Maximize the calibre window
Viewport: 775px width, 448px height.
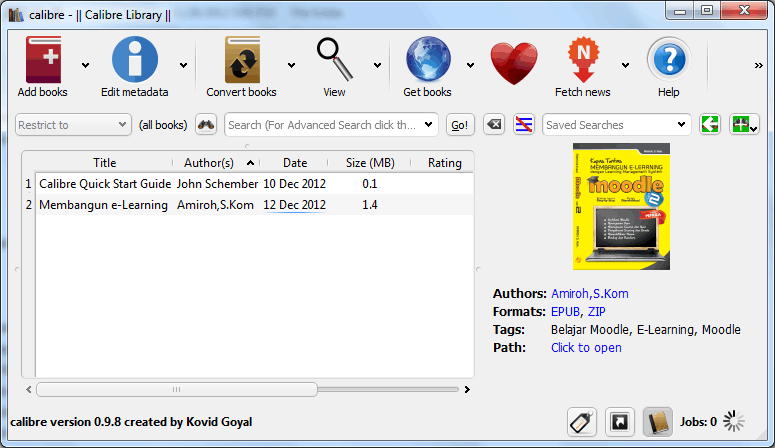pos(707,10)
